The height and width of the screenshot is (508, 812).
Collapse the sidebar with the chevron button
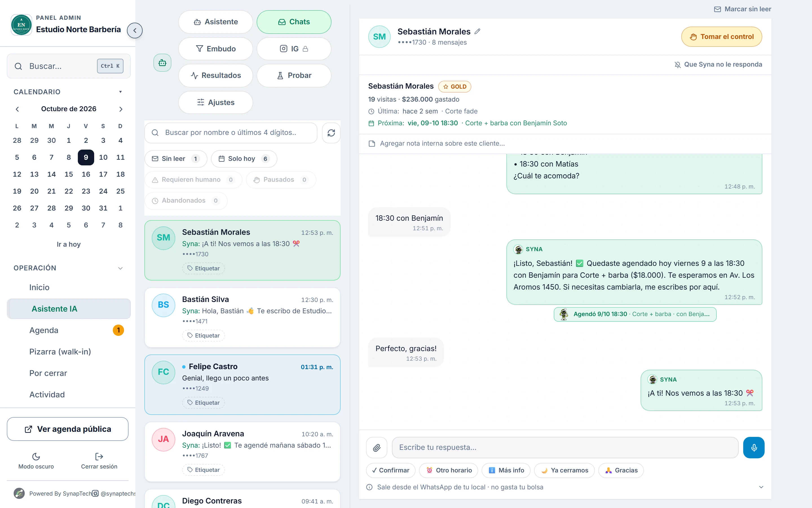(x=134, y=30)
